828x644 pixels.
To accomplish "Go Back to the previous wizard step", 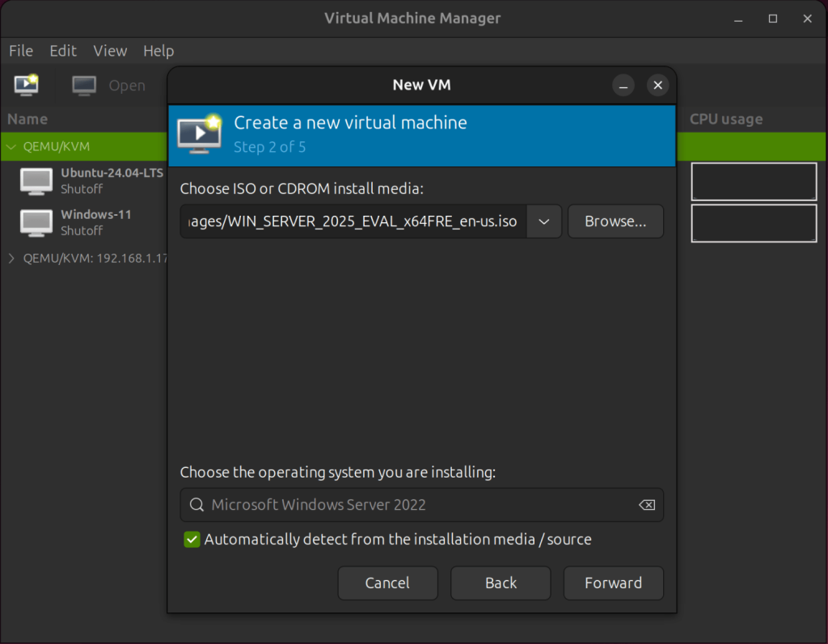I will (x=500, y=583).
